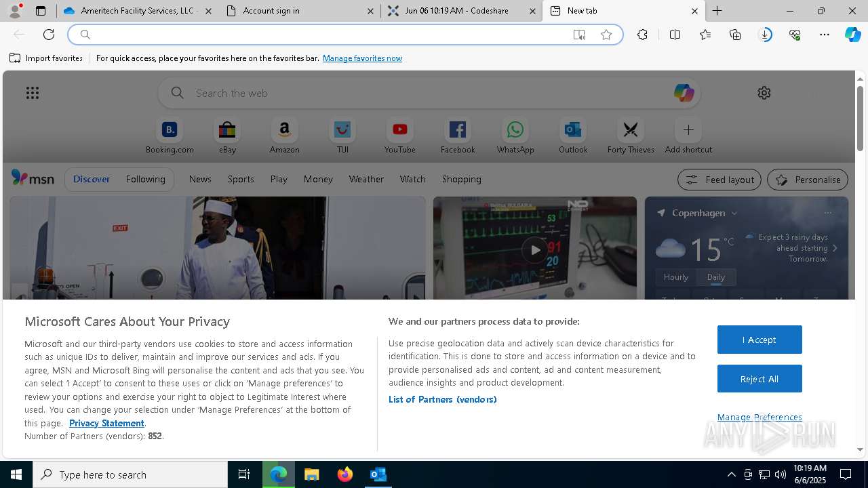Refresh the current page
The image size is (868, 488).
(x=49, y=35)
